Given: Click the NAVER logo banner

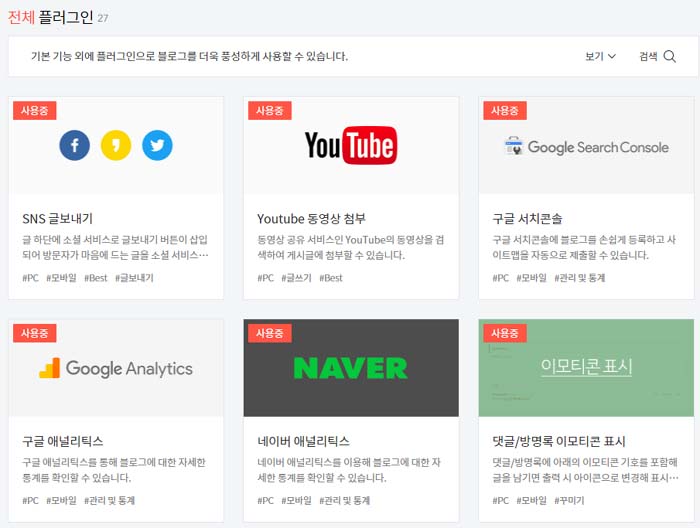Looking at the screenshot, I should click(351, 368).
